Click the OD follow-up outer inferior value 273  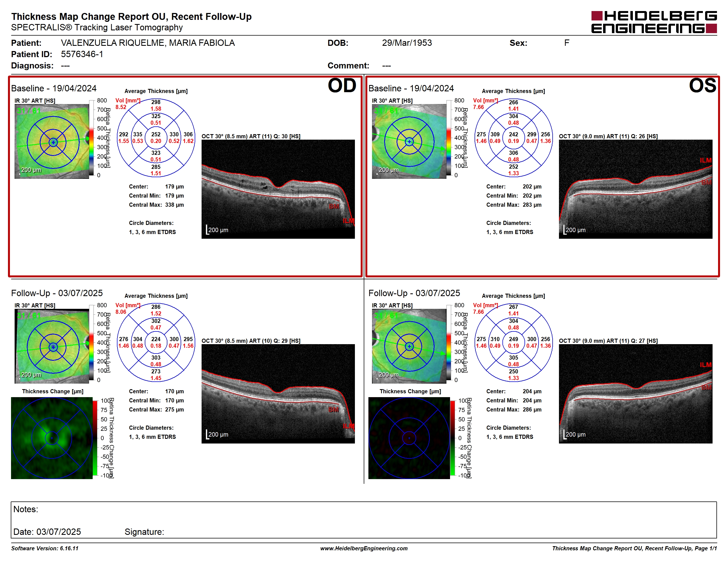click(156, 371)
